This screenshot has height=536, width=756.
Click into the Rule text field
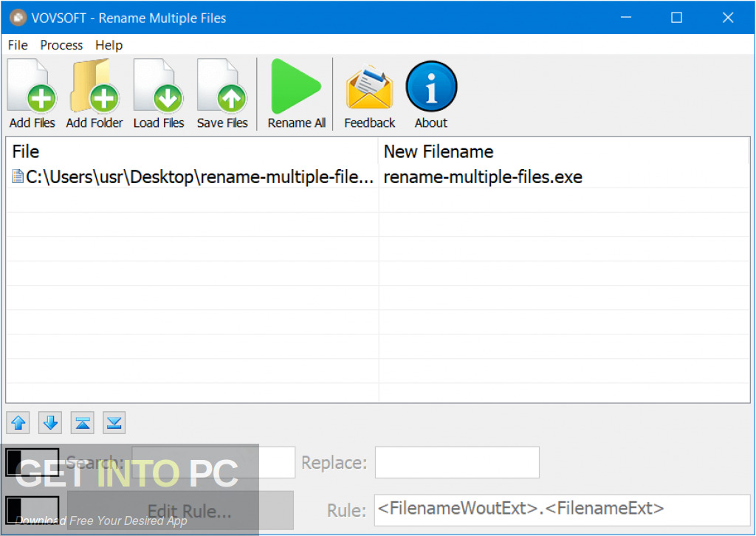coord(562,509)
